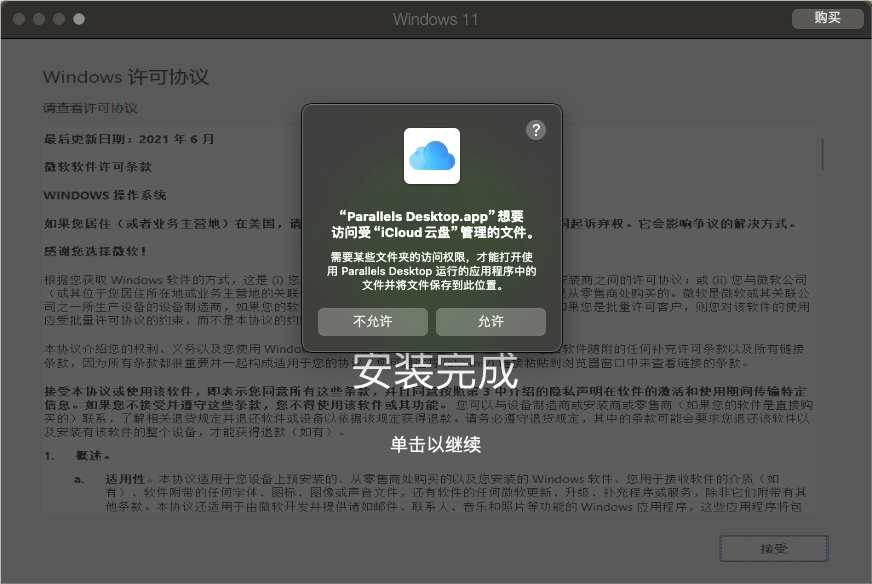Click the gray zoom window button
This screenshot has width=872, height=584.
click(59, 19)
